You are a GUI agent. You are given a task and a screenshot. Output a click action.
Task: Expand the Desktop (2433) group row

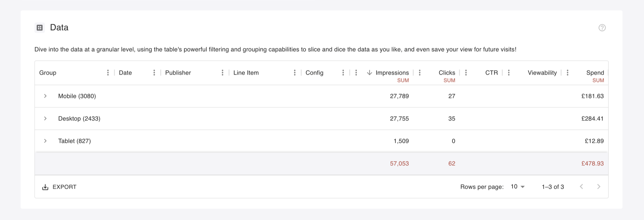coord(45,119)
